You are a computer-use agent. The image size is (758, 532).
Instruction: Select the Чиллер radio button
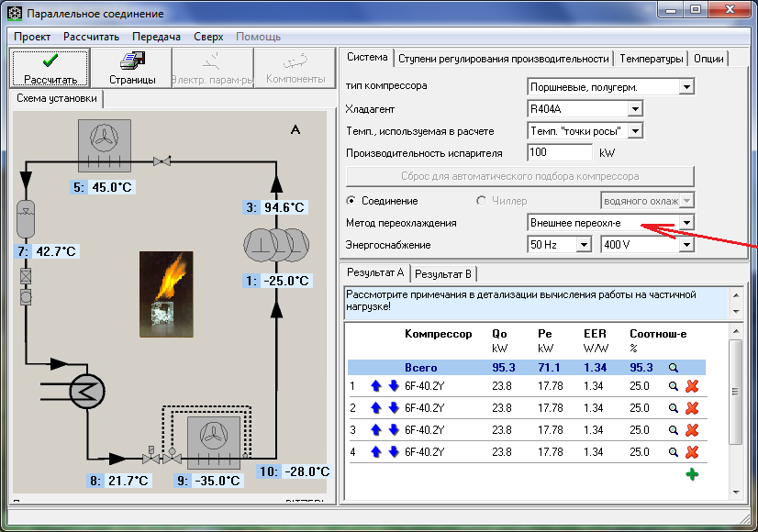(481, 201)
